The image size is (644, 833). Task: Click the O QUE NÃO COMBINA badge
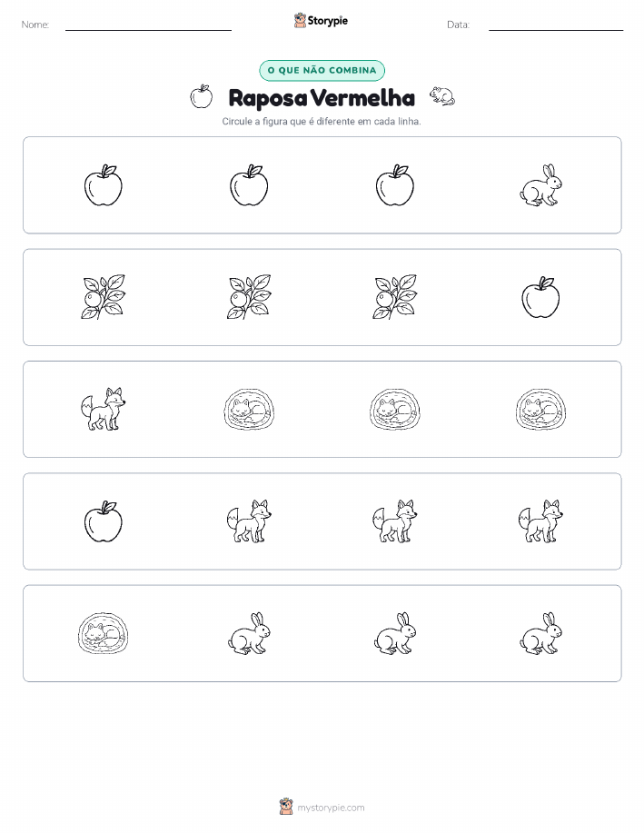pos(322,71)
